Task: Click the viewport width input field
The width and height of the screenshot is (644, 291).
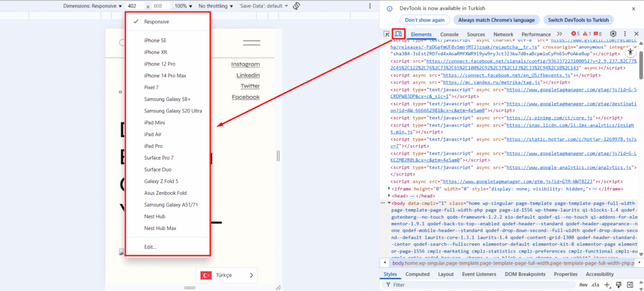Action: [x=133, y=6]
